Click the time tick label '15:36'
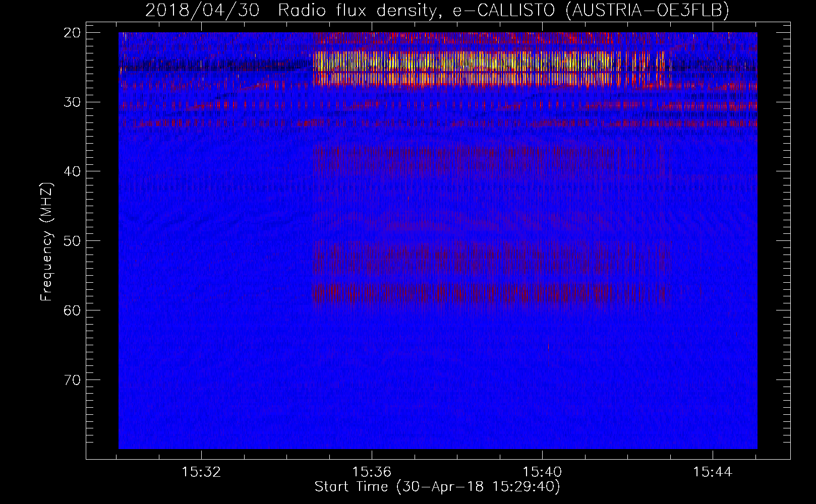816x504 pixels. (372, 472)
